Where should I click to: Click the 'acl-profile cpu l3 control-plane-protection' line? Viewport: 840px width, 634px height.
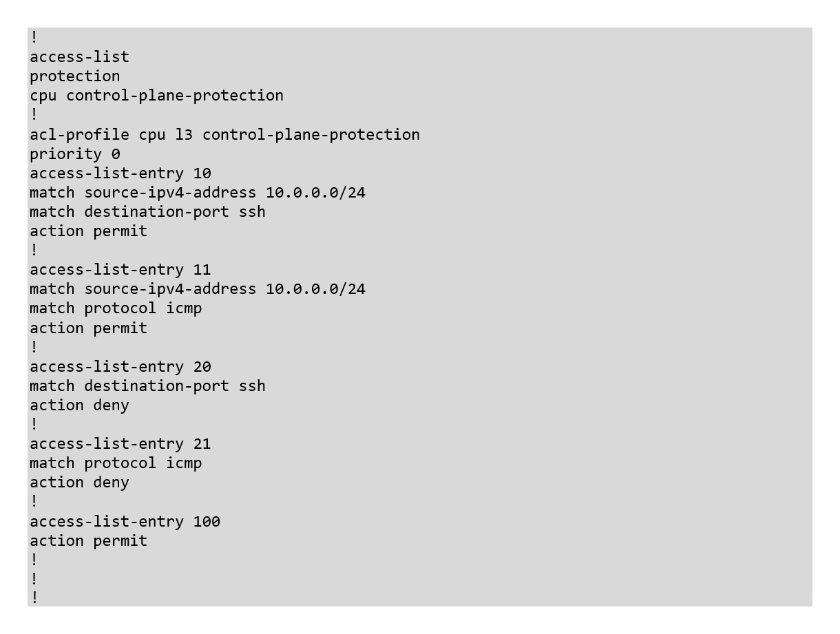tap(224, 134)
